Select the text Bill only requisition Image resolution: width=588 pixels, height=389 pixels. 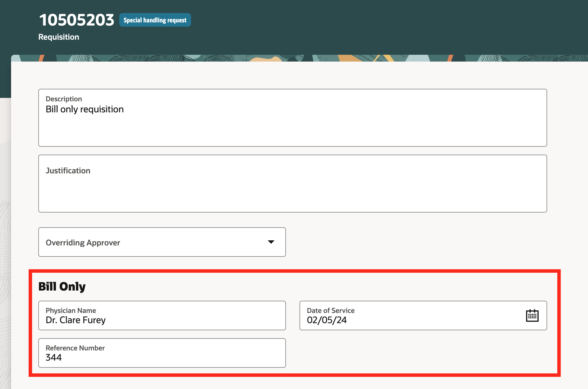pos(85,109)
